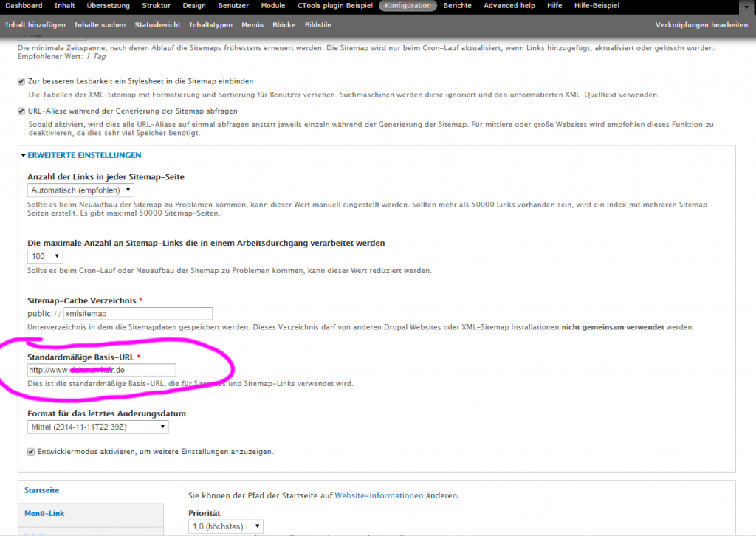The width and height of the screenshot is (756, 536).
Task: Go to Berichte in admin menu
Action: tap(457, 6)
